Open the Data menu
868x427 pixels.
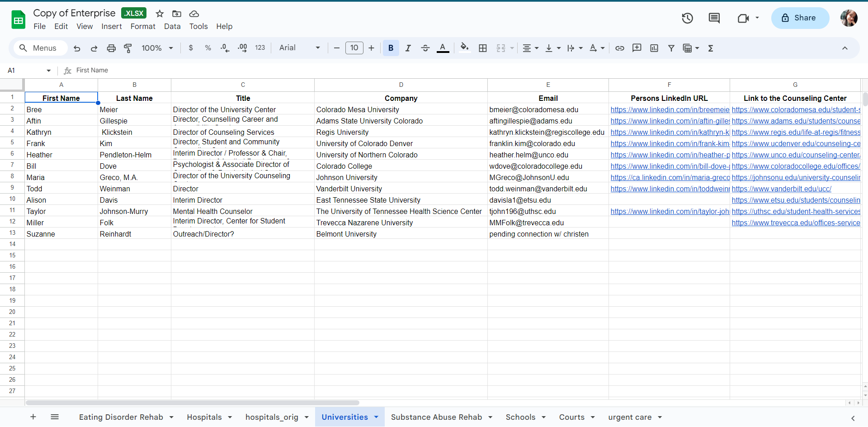[172, 26]
